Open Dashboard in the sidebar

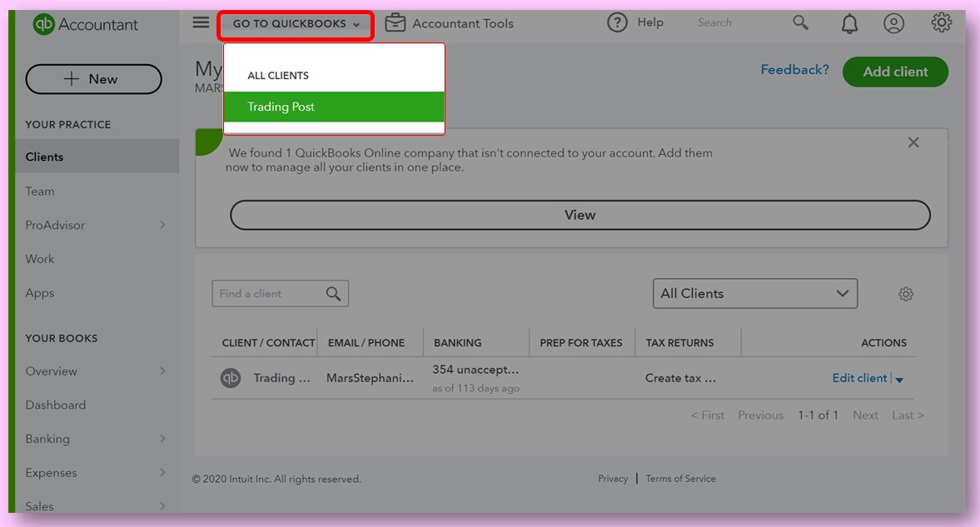click(x=56, y=405)
